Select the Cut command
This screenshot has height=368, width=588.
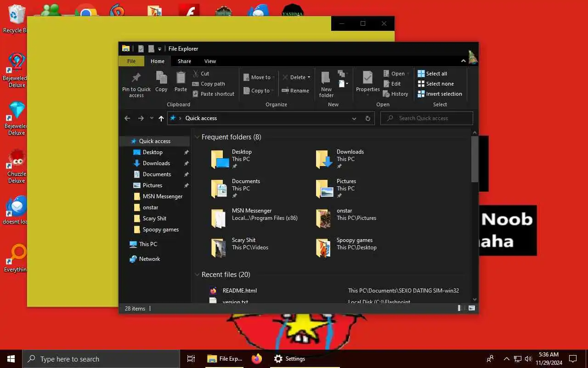tap(201, 74)
